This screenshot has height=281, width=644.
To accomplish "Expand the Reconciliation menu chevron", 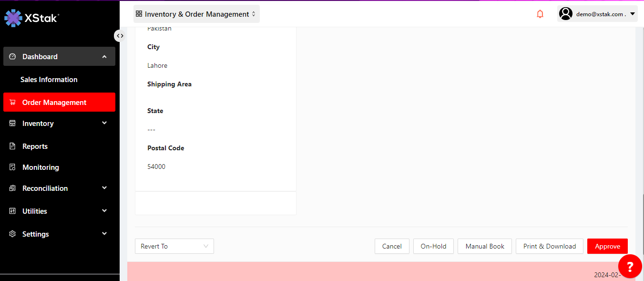I will point(104,188).
